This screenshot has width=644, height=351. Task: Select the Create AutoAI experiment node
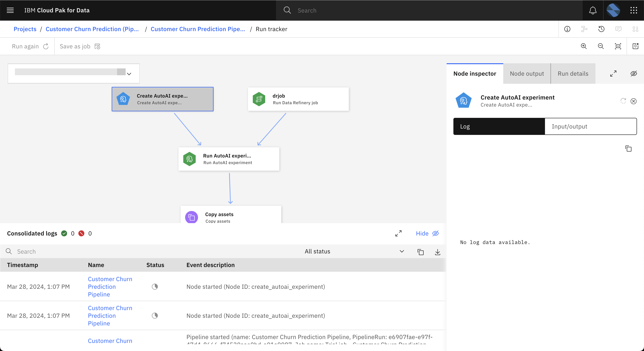(162, 99)
